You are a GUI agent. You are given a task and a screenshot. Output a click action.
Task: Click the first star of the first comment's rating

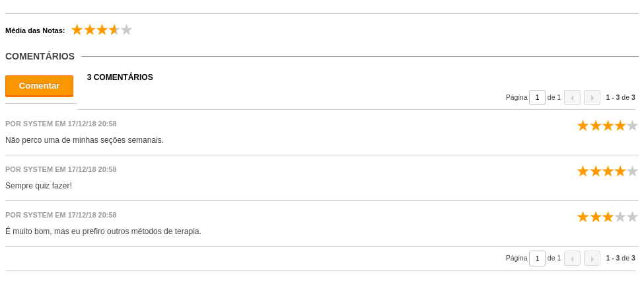coord(583,126)
